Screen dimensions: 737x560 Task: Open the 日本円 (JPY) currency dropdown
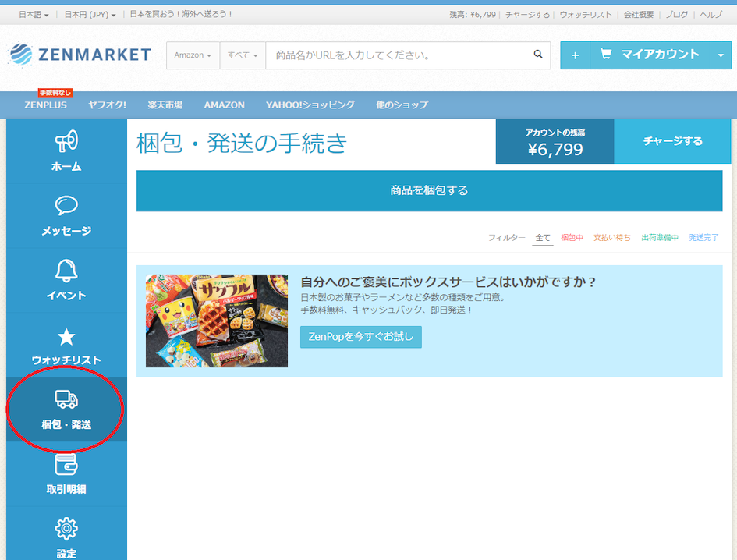[90, 15]
